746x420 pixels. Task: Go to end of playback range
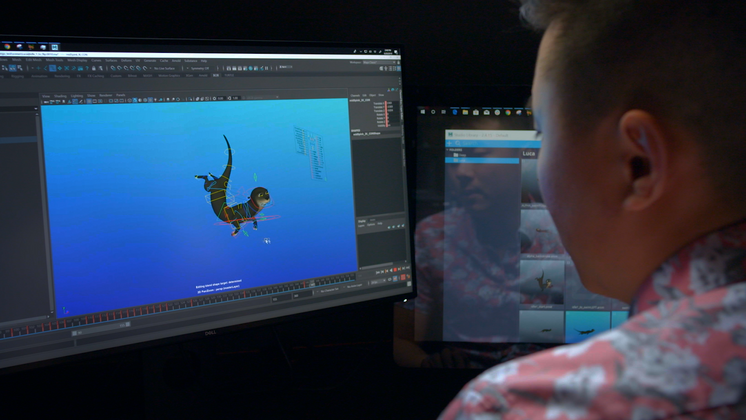(408, 268)
